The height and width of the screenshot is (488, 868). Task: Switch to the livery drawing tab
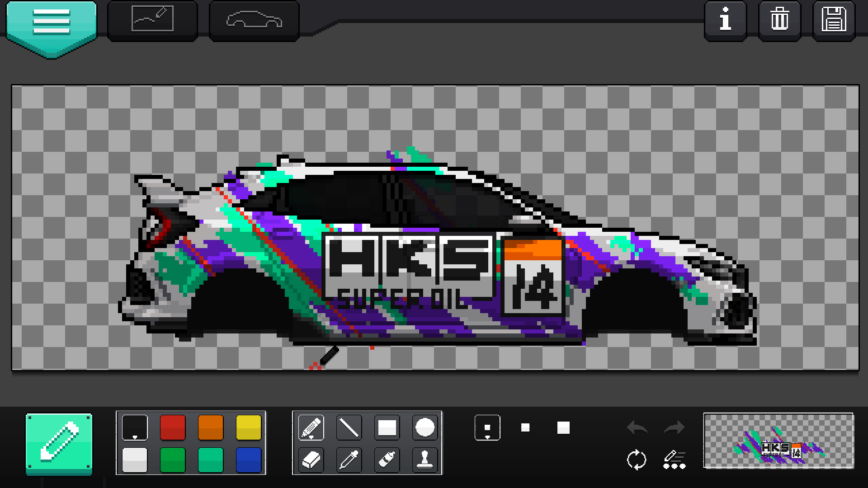[152, 20]
